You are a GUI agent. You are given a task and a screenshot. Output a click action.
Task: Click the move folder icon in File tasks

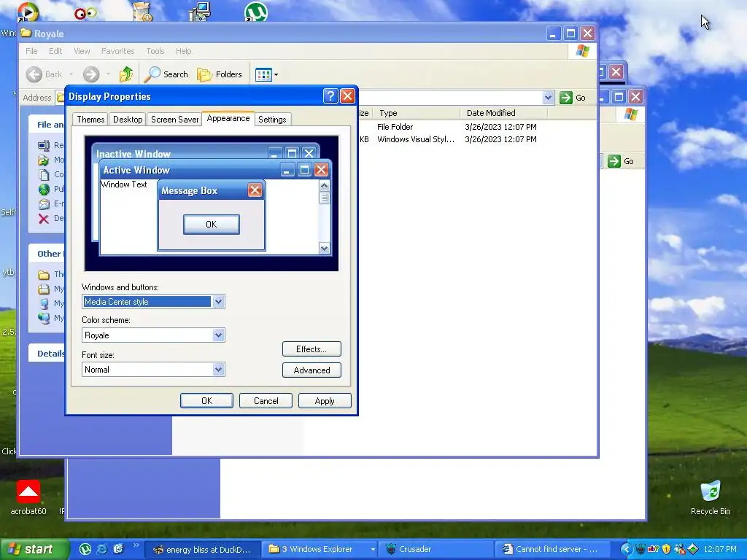coord(44,160)
